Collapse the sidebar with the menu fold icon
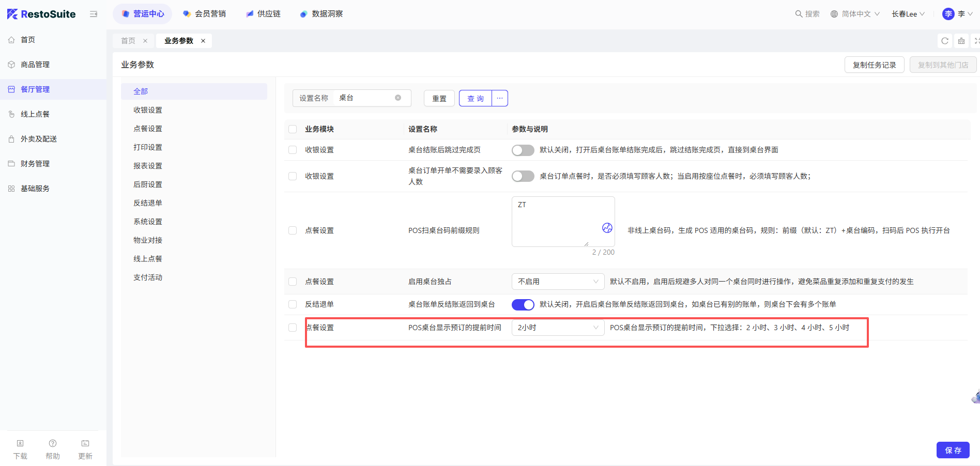The width and height of the screenshot is (980, 466). tap(94, 14)
